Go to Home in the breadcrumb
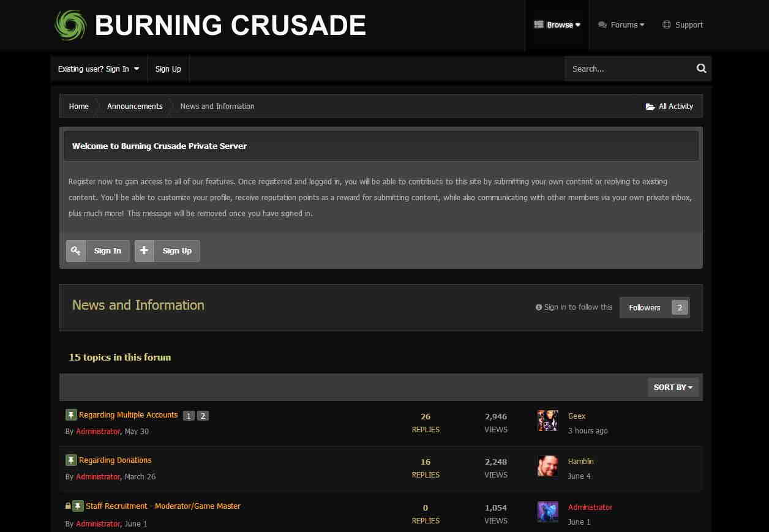This screenshot has height=532, width=769. pos(79,107)
